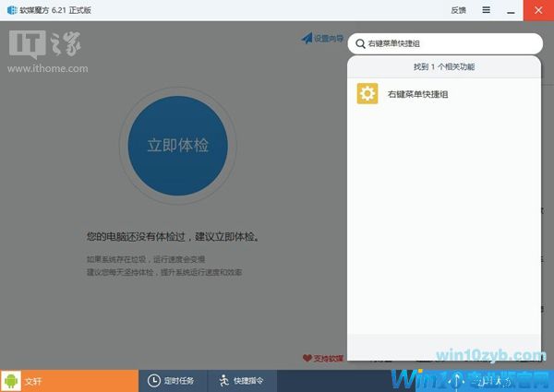Click the 软媒魔方 app logo in title bar
The image size is (554, 392).
point(10,10)
